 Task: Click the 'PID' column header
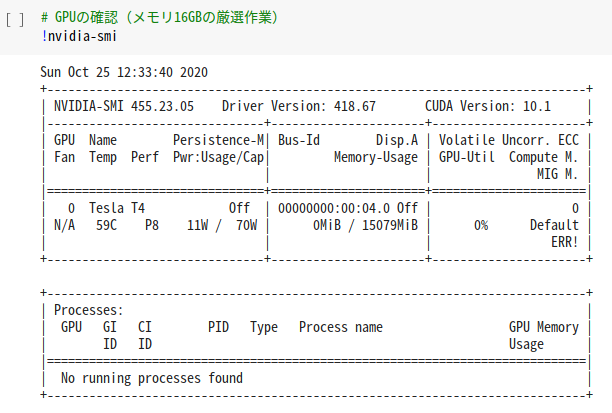coord(219,327)
